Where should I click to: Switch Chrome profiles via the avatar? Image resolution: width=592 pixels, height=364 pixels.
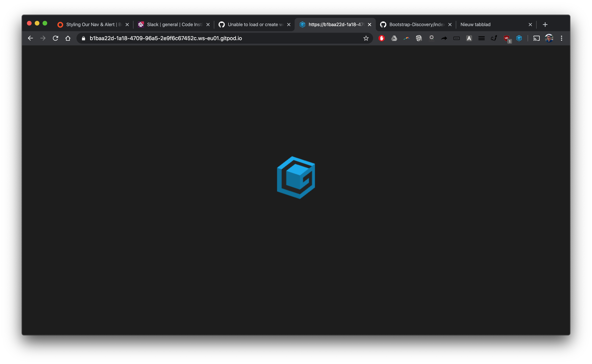[x=549, y=38]
